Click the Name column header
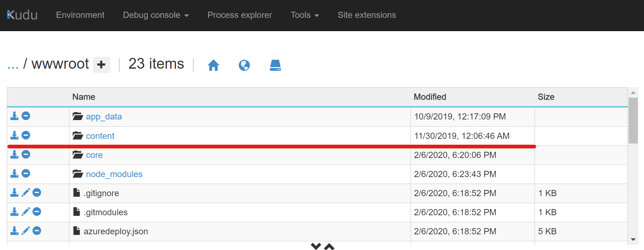 (x=84, y=97)
